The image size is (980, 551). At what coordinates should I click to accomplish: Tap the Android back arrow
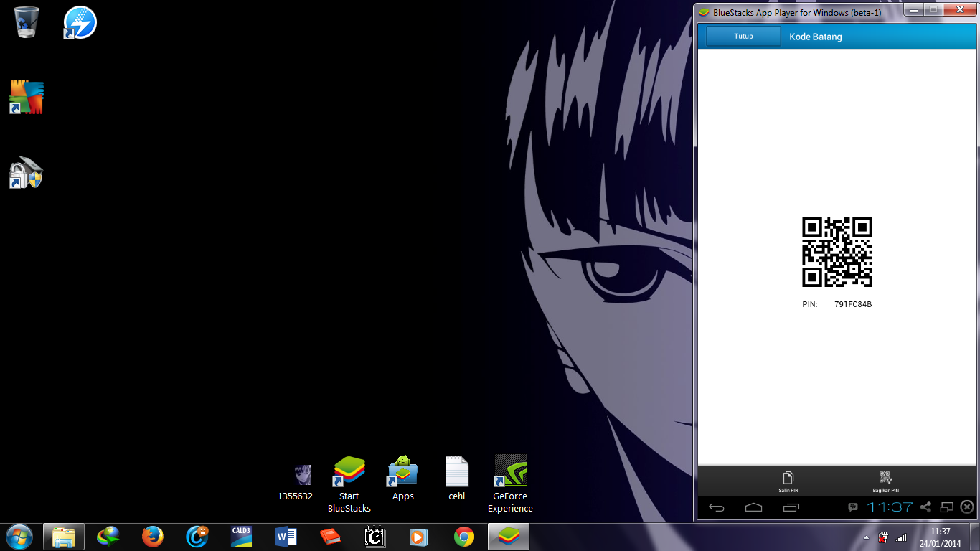(x=716, y=507)
